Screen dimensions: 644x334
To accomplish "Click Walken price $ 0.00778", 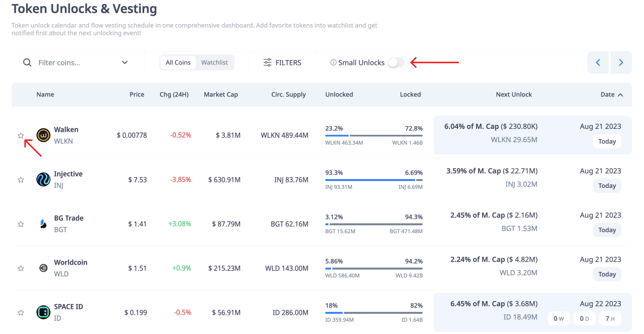I will [131, 135].
